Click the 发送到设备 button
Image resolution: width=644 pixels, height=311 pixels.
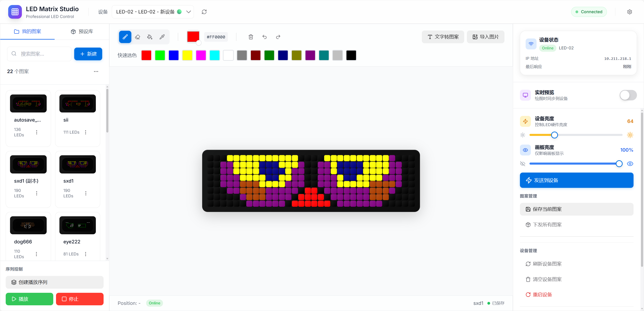[576, 180]
